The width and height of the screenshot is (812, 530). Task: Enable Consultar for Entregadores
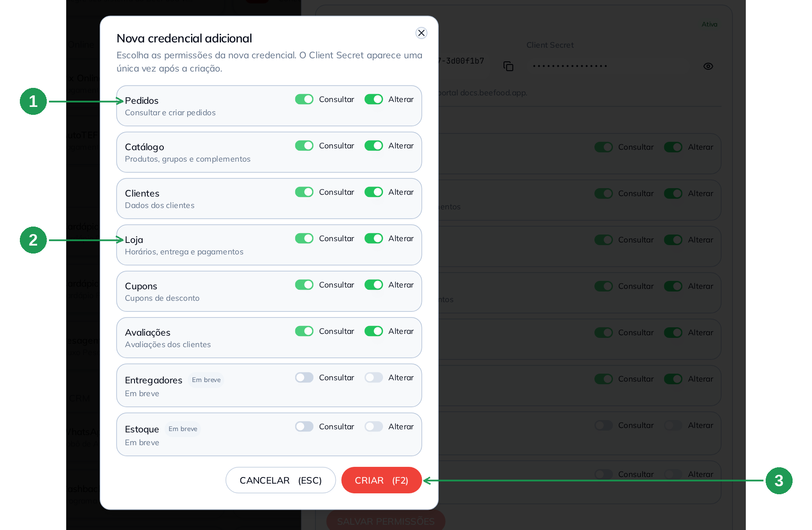(x=304, y=378)
